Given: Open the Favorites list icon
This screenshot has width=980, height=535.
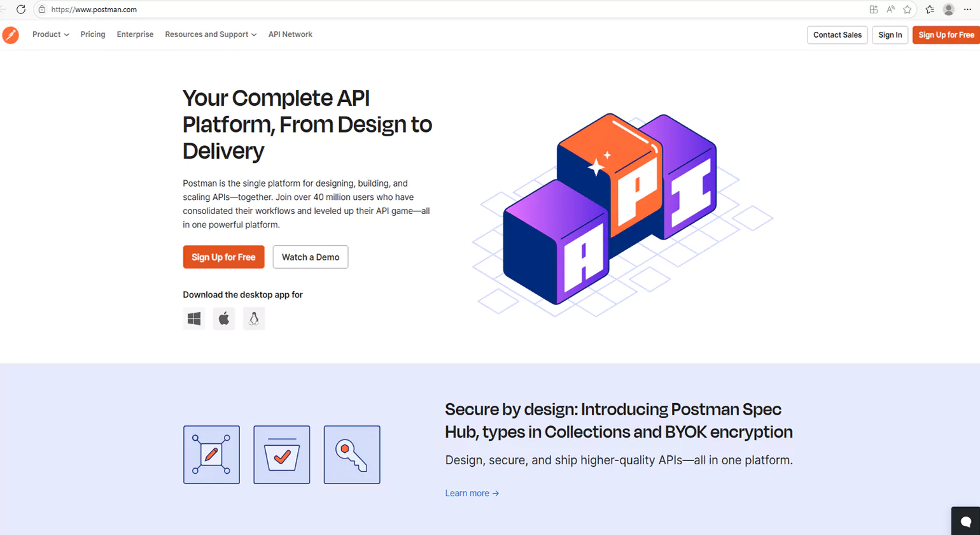Looking at the screenshot, I should point(930,10).
